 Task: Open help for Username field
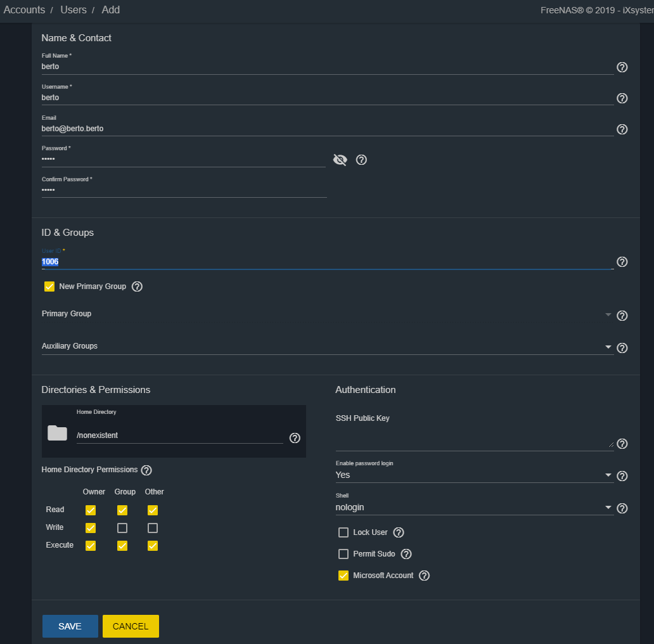click(x=622, y=98)
